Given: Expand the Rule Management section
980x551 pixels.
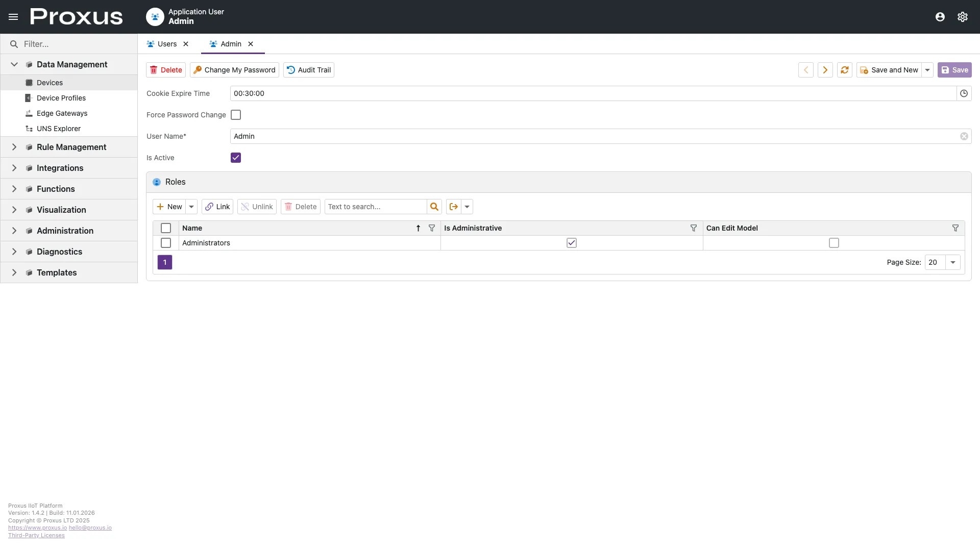Looking at the screenshot, I should pos(14,147).
